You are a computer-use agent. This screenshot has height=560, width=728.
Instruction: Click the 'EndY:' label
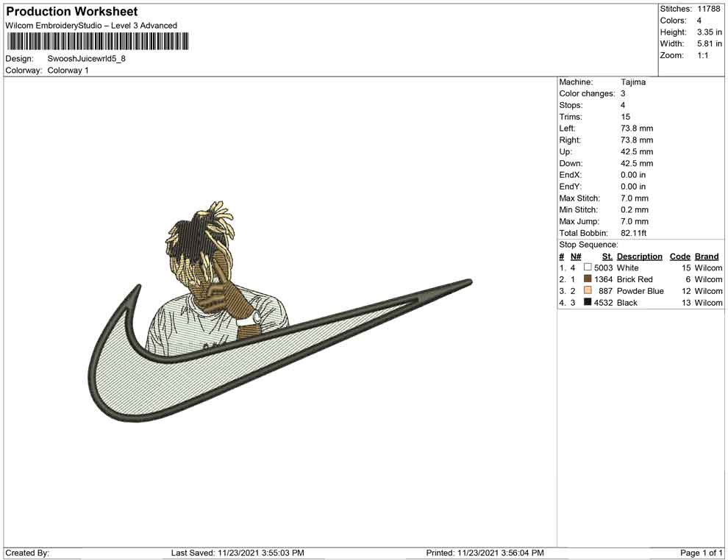coord(570,186)
